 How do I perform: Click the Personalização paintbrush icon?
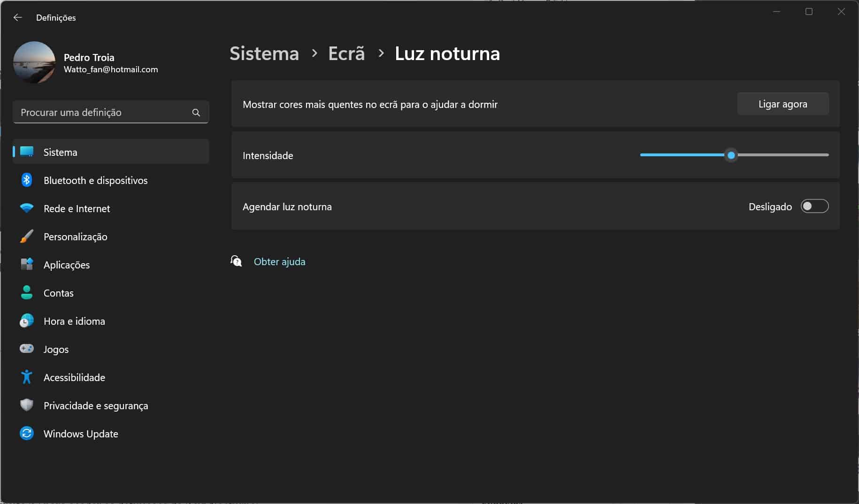click(x=27, y=237)
